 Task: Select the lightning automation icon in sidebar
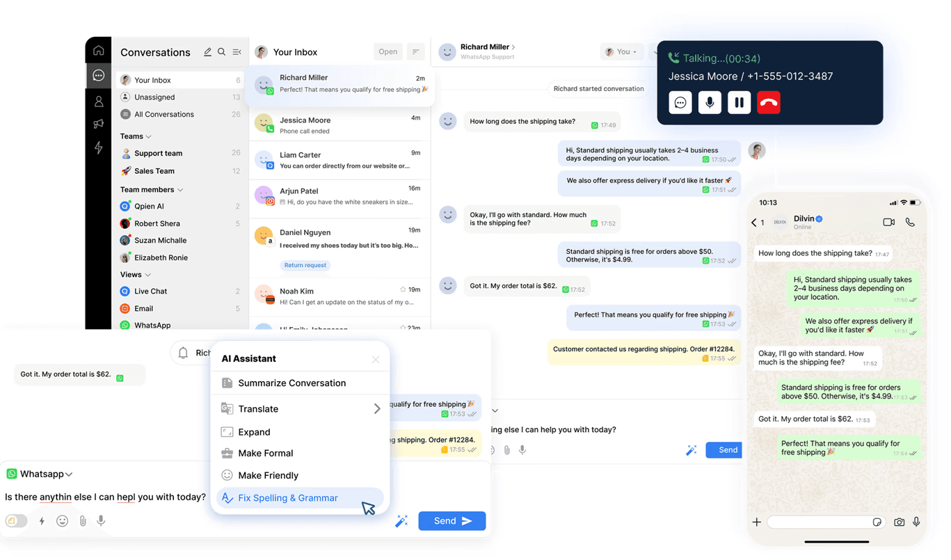point(98,147)
